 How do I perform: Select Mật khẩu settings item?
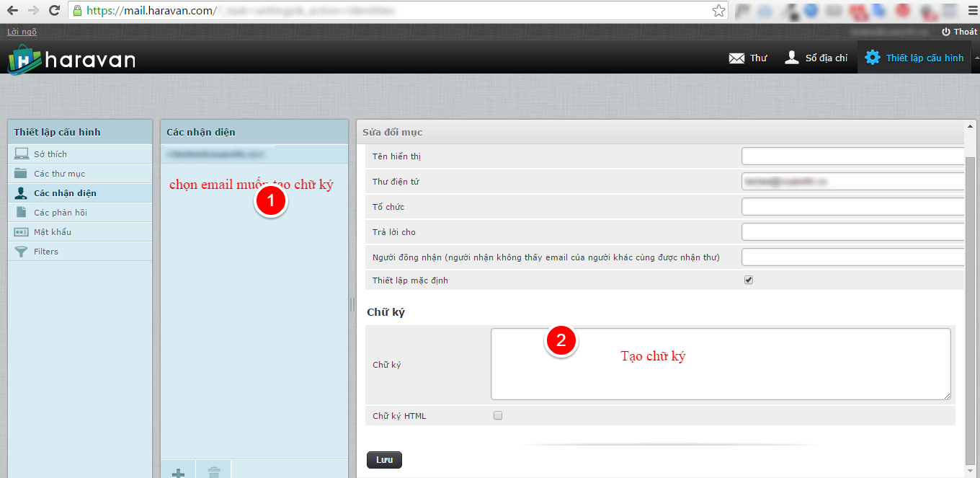click(81, 232)
